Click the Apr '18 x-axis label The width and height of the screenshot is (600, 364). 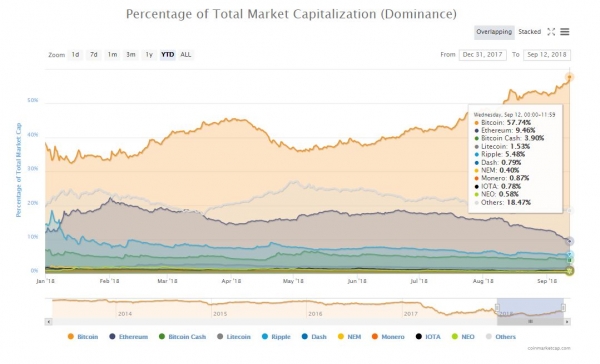pos(231,281)
